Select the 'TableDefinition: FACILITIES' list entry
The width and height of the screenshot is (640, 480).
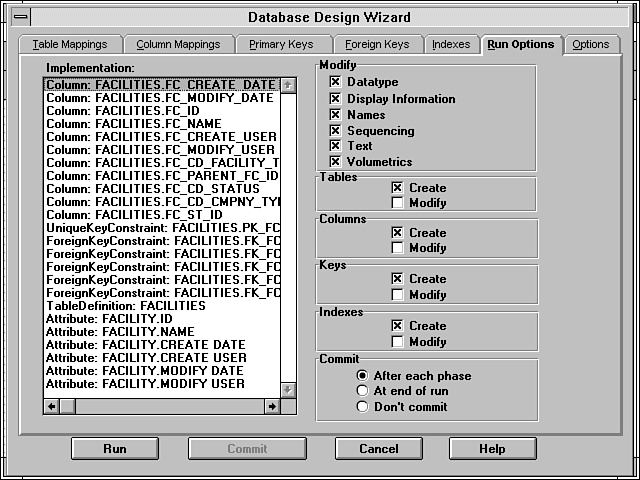pyautogui.click(x=126, y=306)
